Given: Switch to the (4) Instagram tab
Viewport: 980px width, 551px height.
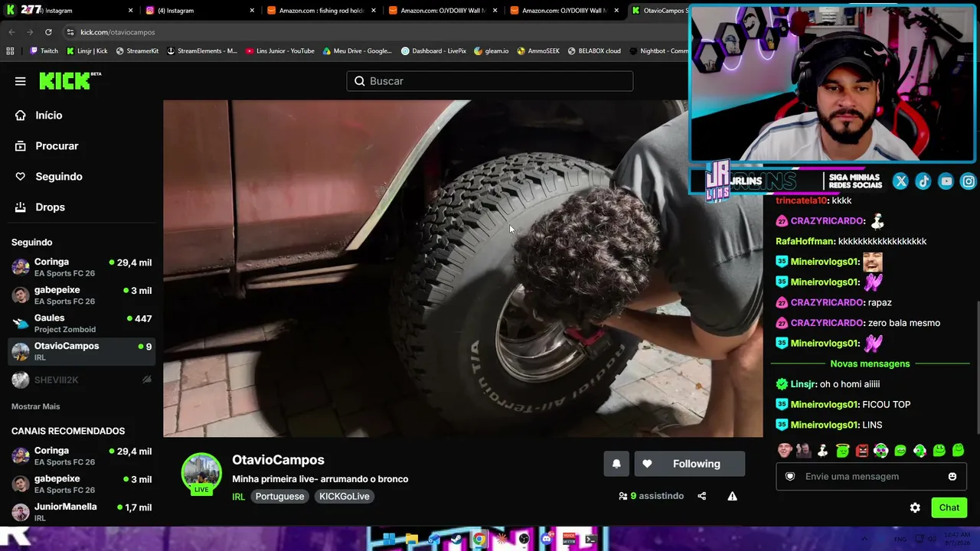Looking at the screenshot, I should [x=199, y=11].
